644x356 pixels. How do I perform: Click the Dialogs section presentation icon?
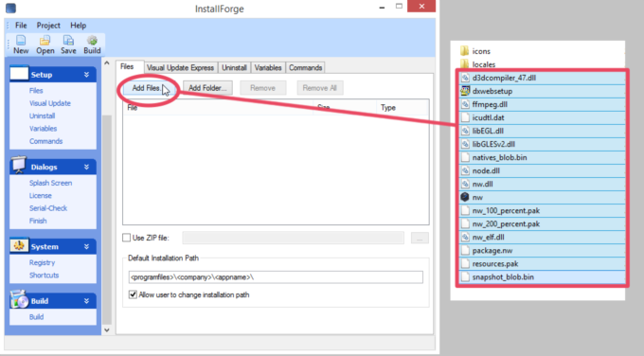[x=19, y=165]
